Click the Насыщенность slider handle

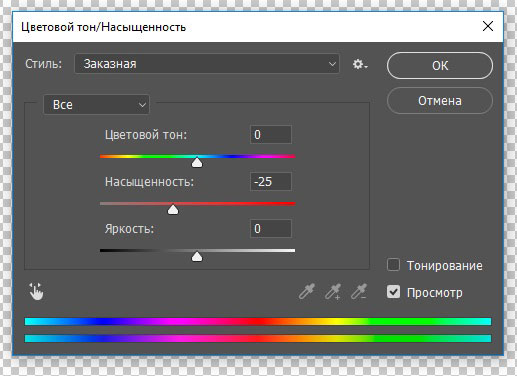pyautogui.click(x=173, y=209)
